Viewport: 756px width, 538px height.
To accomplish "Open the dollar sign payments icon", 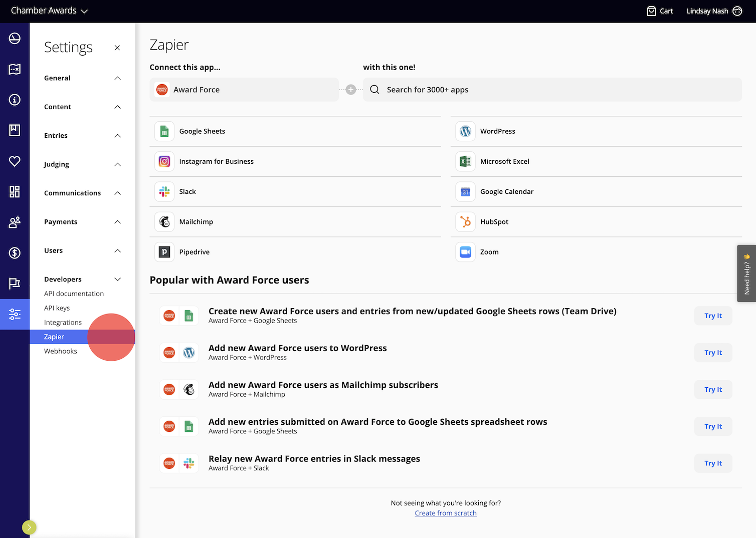I will click(x=15, y=253).
